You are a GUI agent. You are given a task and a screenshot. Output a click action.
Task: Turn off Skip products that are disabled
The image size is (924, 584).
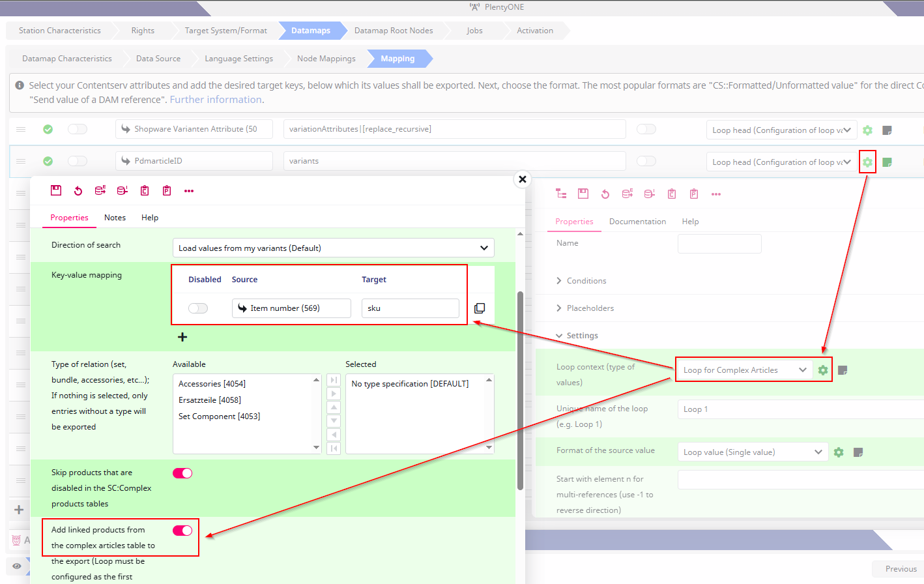click(x=182, y=473)
